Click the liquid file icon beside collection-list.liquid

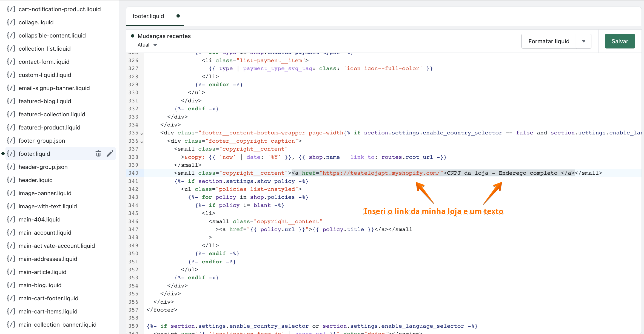click(11, 48)
